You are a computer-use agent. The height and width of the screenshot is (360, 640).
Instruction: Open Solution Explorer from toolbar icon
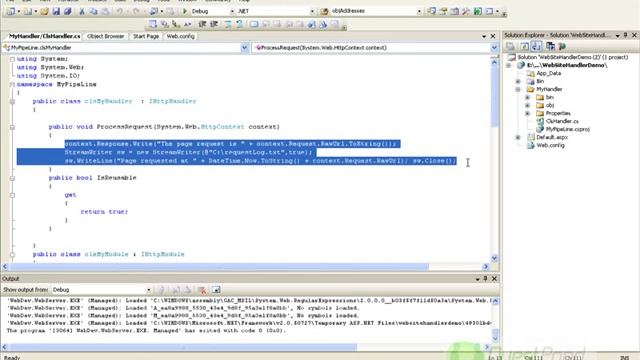pyautogui.click(x=432, y=11)
